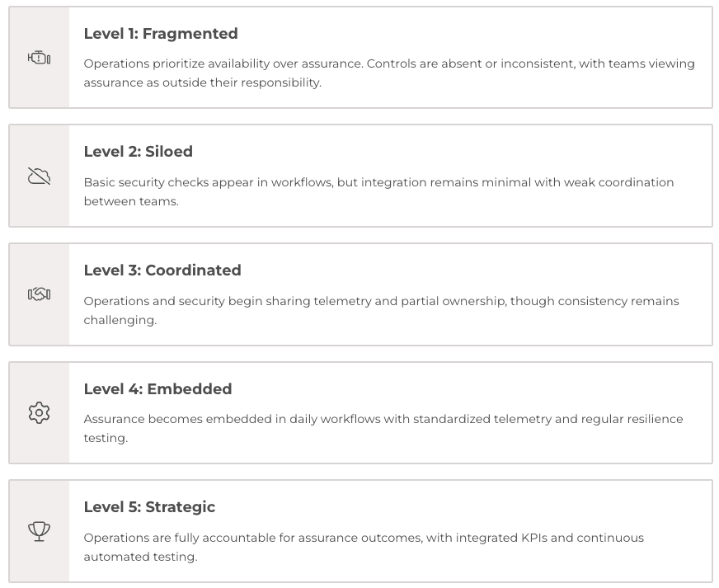Click the gray icon panel of Level 3 card
The image size is (719, 588).
(x=40, y=294)
